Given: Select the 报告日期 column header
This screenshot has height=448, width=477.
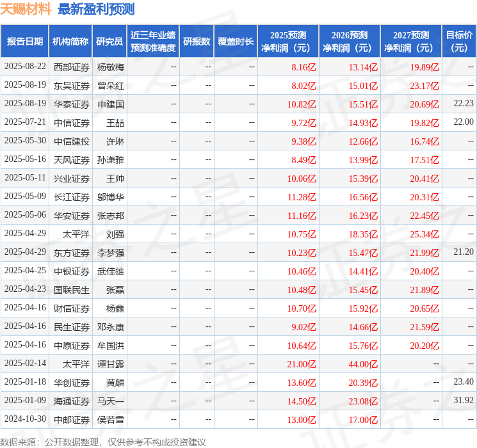Looking at the screenshot, I should [x=25, y=42].
